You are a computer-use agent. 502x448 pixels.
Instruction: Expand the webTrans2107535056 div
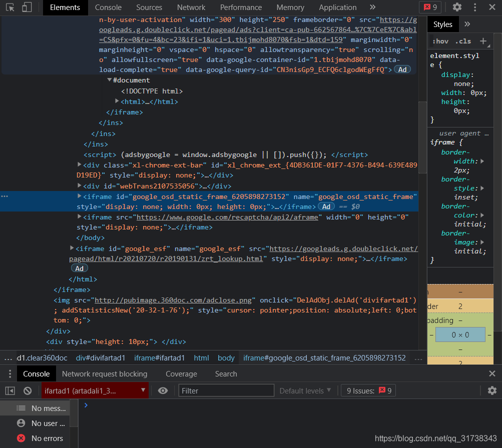coord(80,185)
